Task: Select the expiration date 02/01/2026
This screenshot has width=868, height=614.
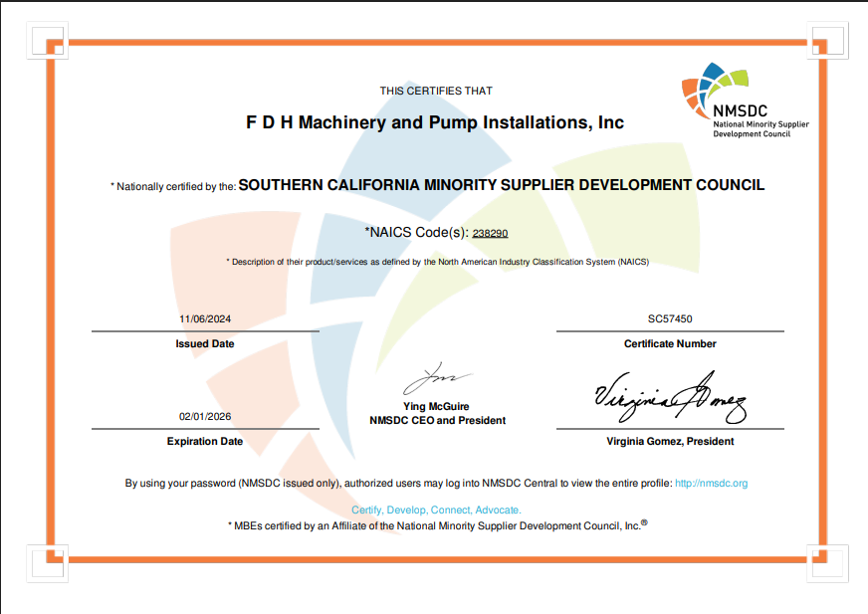Action: pos(204,418)
